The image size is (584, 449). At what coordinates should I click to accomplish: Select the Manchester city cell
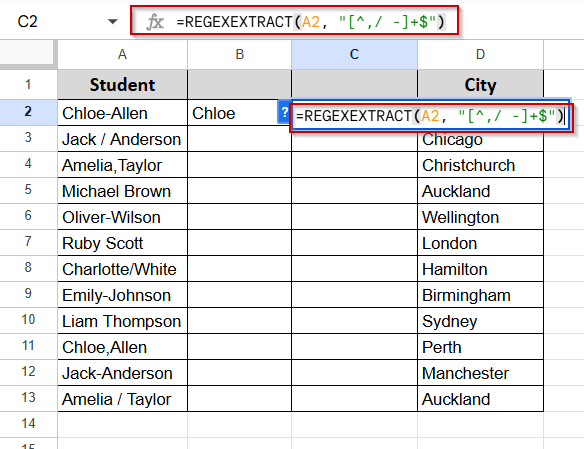click(480, 373)
